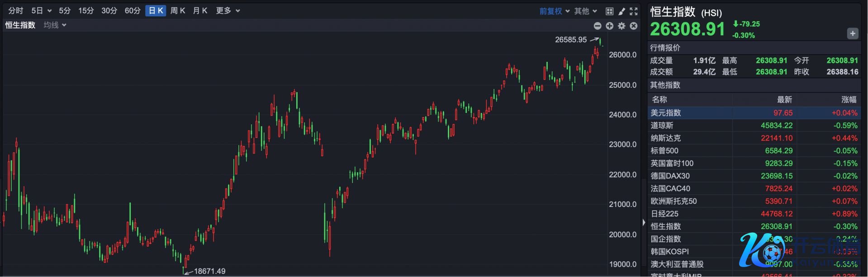Expand the 前复权 adjustment dropdown

tap(554, 11)
